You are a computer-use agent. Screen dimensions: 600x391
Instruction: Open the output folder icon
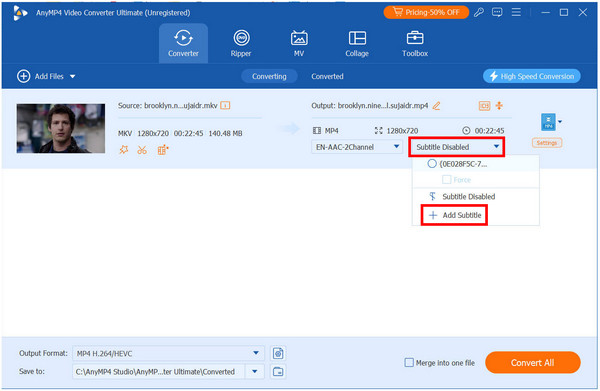(278, 371)
